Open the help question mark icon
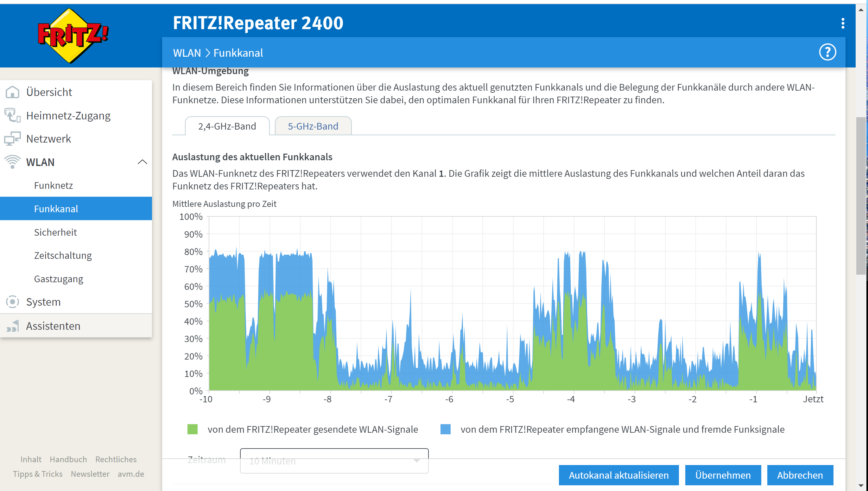 tap(827, 52)
